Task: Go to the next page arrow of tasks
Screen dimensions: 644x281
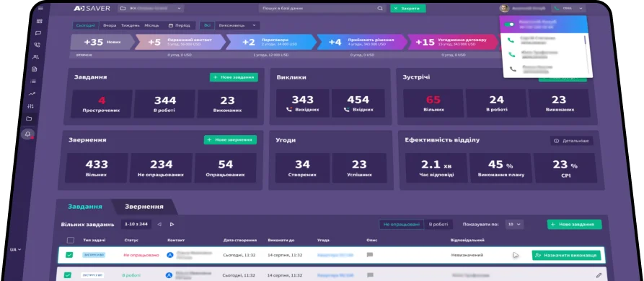Action: (x=172, y=224)
